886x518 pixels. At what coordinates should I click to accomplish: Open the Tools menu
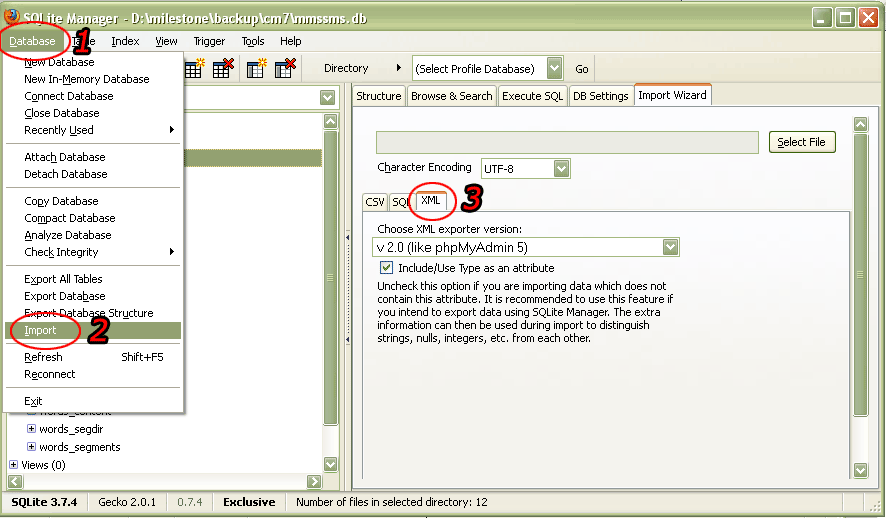tap(253, 41)
